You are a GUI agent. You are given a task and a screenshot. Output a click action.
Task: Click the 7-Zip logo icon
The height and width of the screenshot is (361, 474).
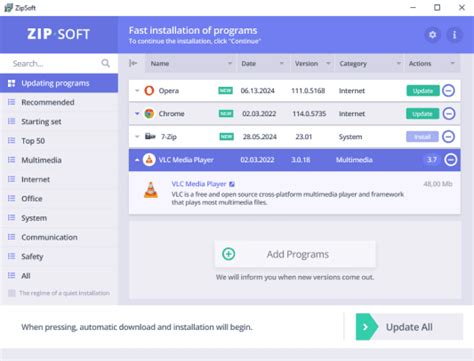tap(150, 136)
